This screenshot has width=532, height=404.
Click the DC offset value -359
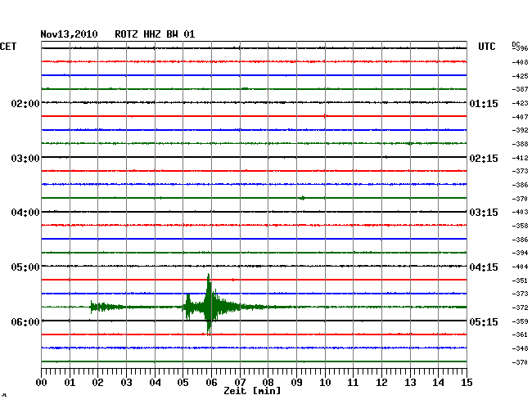(520, 321)
